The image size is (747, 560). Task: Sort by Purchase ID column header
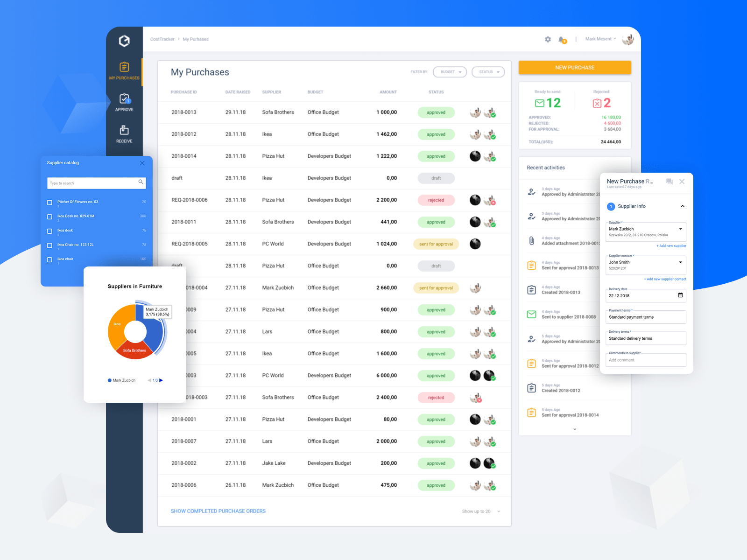pos(183,92)
